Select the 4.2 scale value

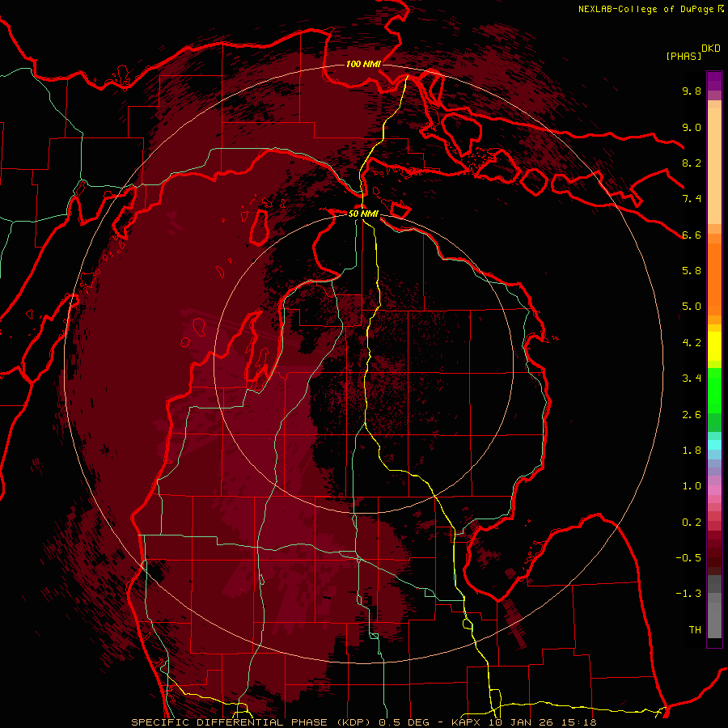pyautogui.click(x=692, y=343)
